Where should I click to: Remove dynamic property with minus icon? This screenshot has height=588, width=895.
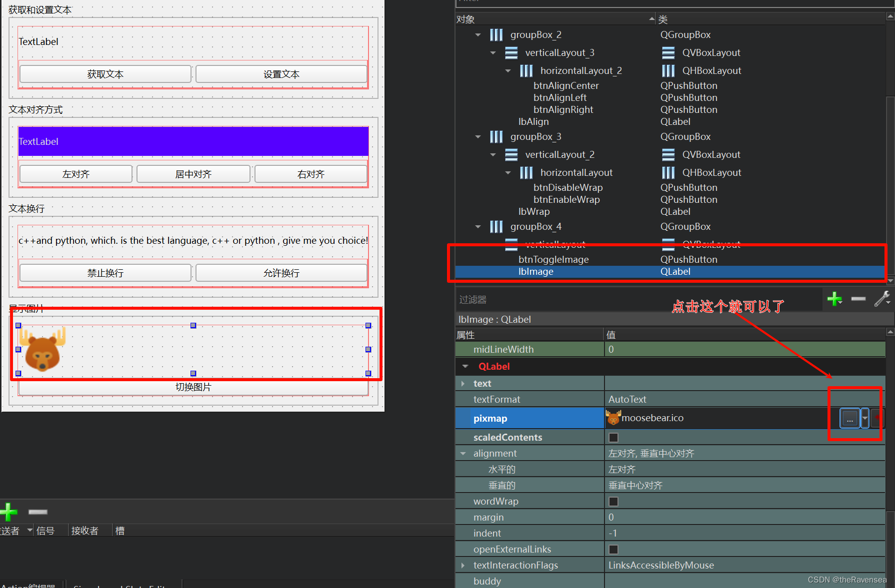[x=858, y=299]
